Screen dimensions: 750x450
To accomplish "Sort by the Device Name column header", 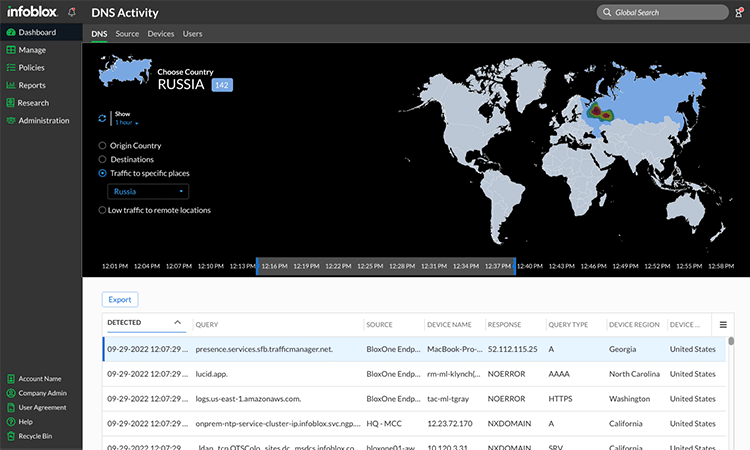I will coord(449,325).
